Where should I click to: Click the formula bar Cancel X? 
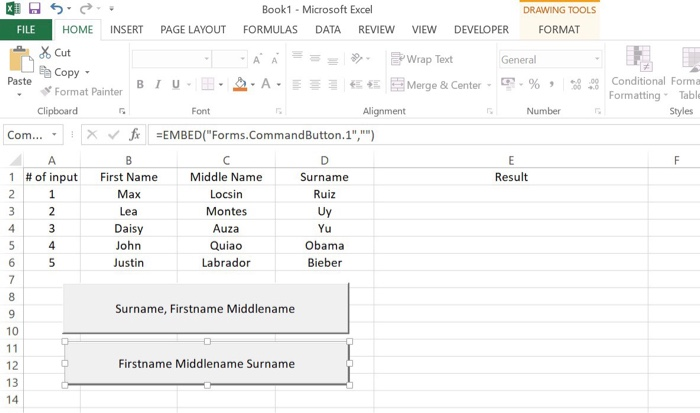[x=92, y=134]
